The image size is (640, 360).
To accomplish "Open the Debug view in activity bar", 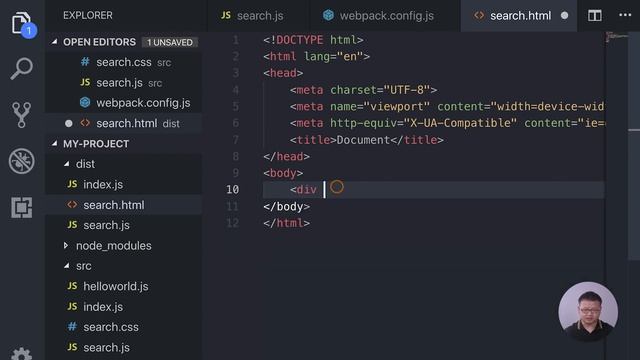I will 21,161.
